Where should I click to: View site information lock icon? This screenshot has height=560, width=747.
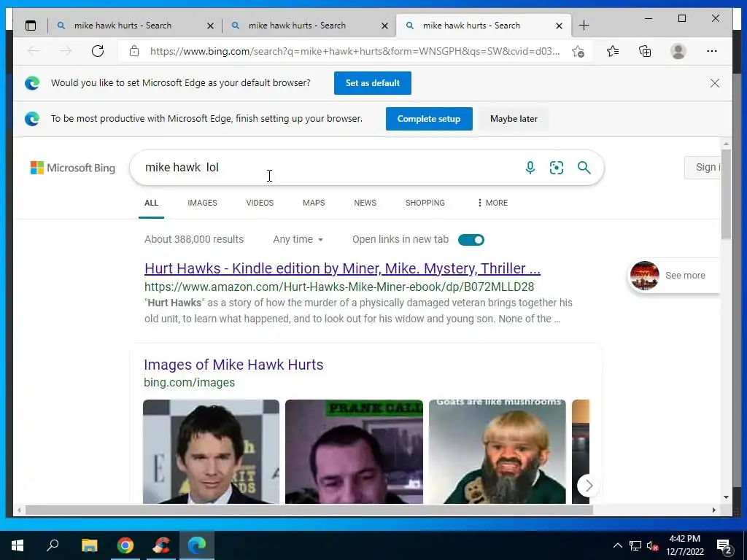click(134, 51)
